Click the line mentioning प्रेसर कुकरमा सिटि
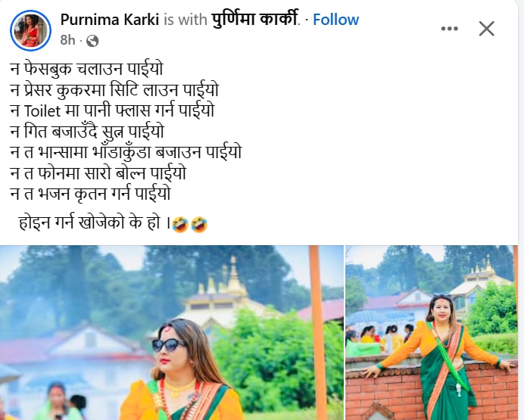 [x=114, y=90]
